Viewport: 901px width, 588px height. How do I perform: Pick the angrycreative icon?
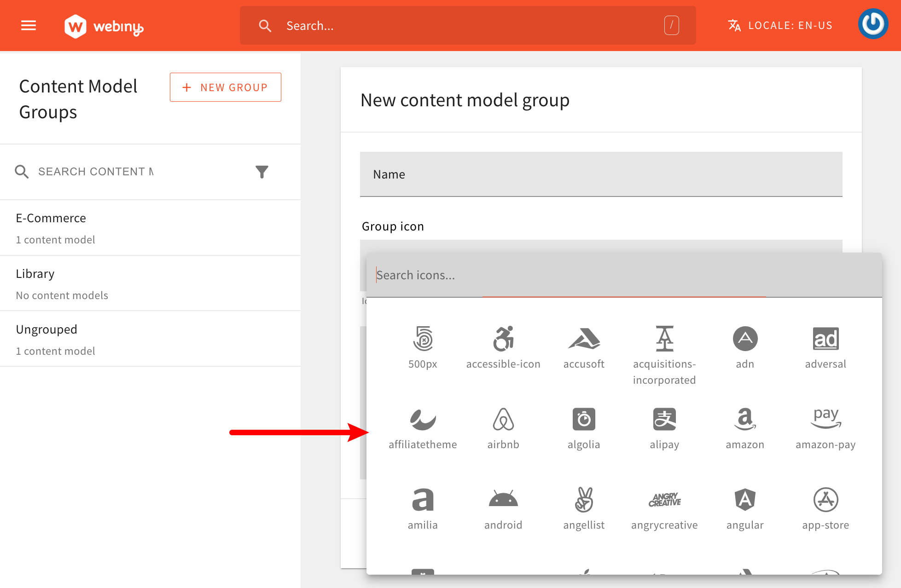664,500
